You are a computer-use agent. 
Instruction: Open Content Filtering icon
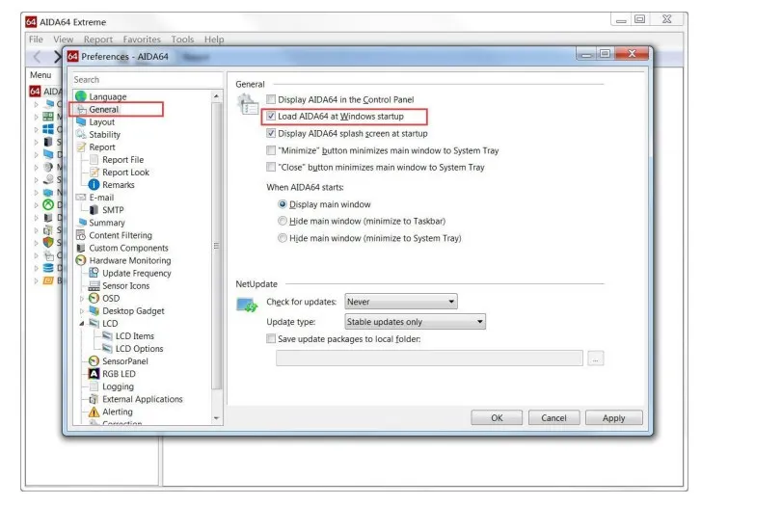point(81,235)
